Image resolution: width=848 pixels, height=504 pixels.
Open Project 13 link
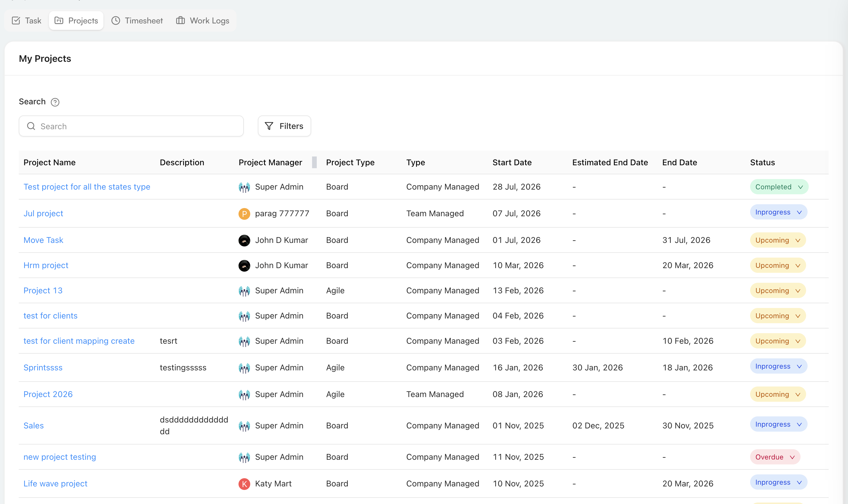pyautogui.click(x=43, y=291)
